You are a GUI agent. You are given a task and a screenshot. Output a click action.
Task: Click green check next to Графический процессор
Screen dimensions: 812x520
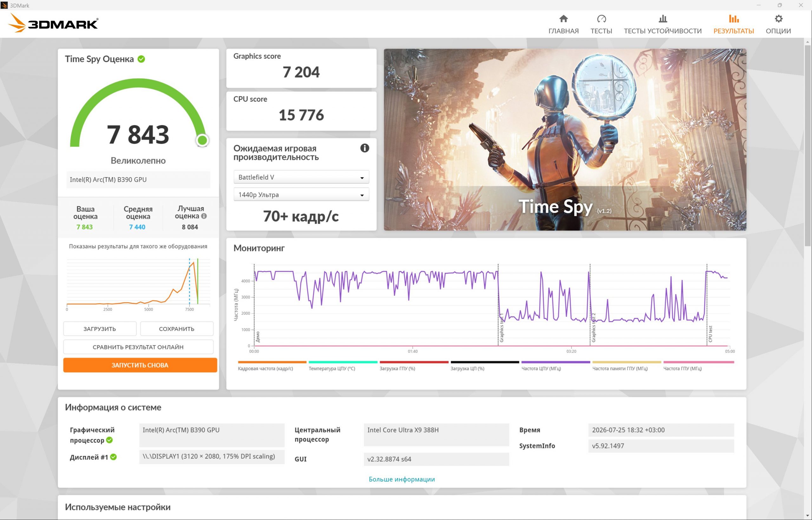tap(109, 440)
